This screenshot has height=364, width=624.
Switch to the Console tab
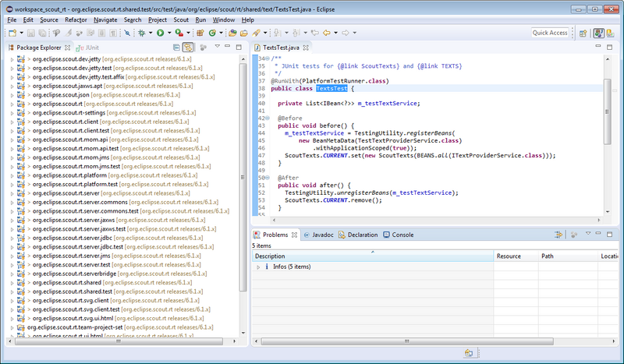[x=399, y=235]
